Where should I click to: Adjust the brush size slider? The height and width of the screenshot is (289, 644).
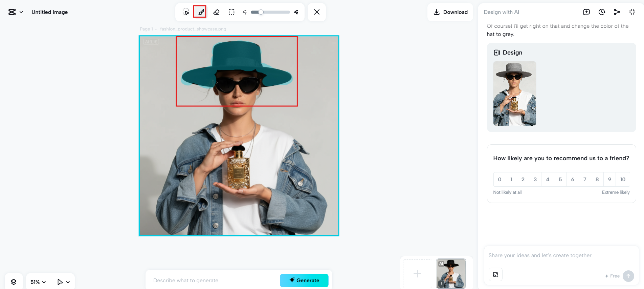[x=270, y=12]
